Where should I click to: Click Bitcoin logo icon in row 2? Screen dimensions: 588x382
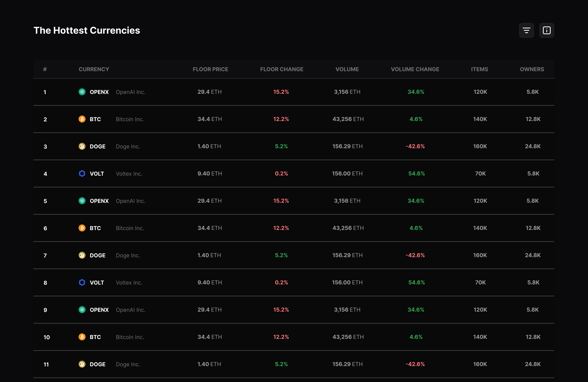click(82, 119)
